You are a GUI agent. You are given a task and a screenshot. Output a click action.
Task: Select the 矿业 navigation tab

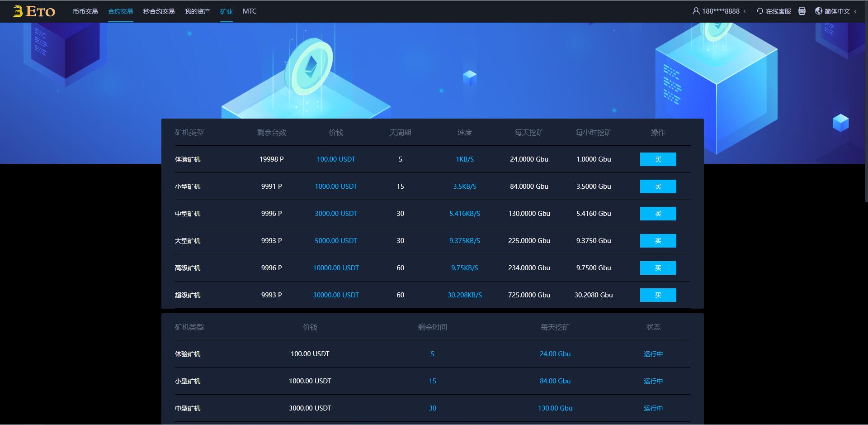(x=226, y=11)
